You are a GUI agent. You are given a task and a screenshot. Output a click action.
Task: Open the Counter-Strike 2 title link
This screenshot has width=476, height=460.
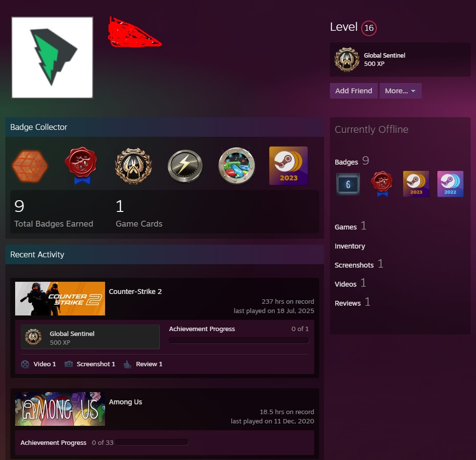click(x=135, y=292)
